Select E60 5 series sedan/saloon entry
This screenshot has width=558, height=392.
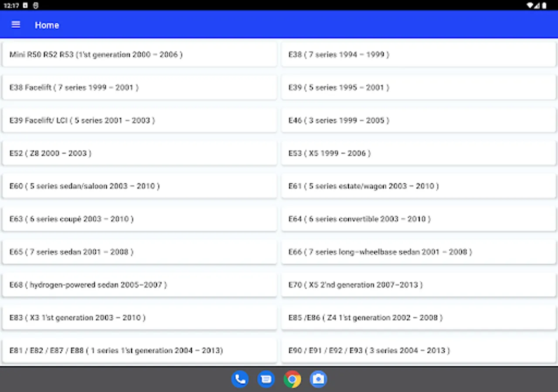(139, 186)
